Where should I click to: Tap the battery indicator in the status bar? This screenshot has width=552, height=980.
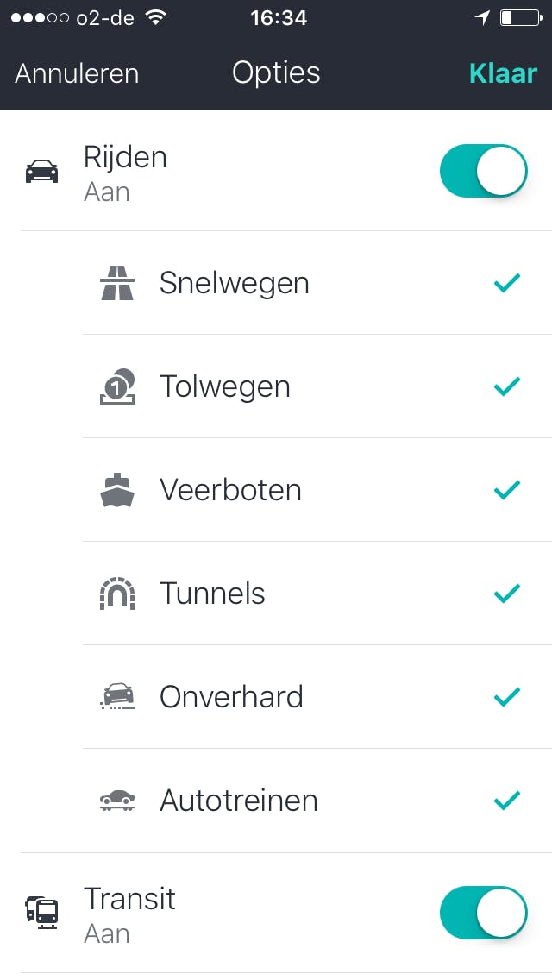519,18
